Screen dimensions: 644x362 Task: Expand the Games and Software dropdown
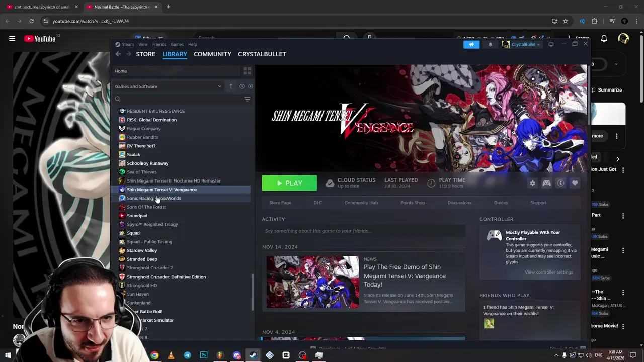click(x=168, y=86)
